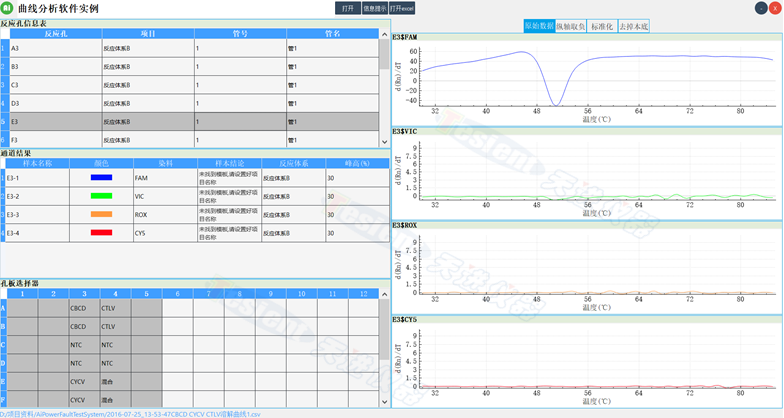The image size is (784, 418).
Task: Click the blue FAM color swatch
Action: pyautogui.click(x=101, y=177)
